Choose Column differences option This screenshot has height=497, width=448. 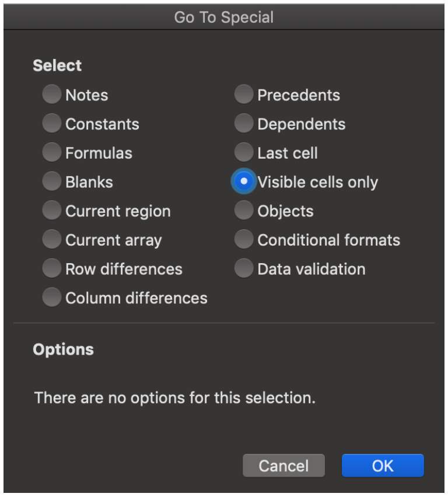(x=52, y=297)
